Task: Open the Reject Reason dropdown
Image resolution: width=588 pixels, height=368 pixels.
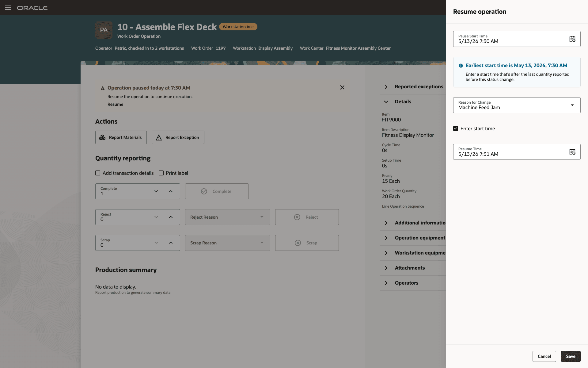Action: pos(262,217)
